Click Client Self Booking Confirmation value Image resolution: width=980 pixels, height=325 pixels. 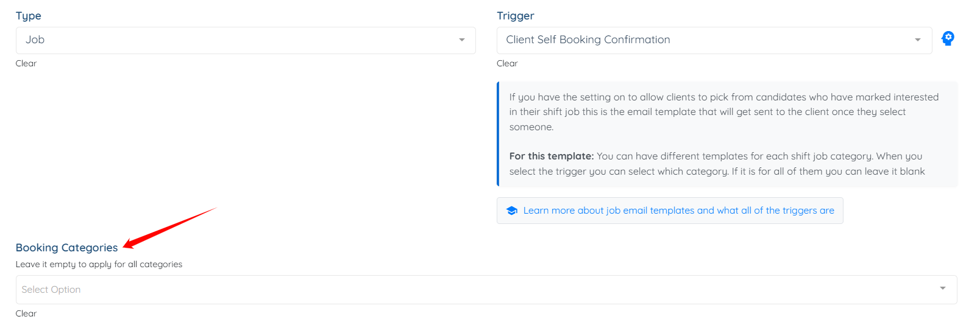[x=588, y=40]
